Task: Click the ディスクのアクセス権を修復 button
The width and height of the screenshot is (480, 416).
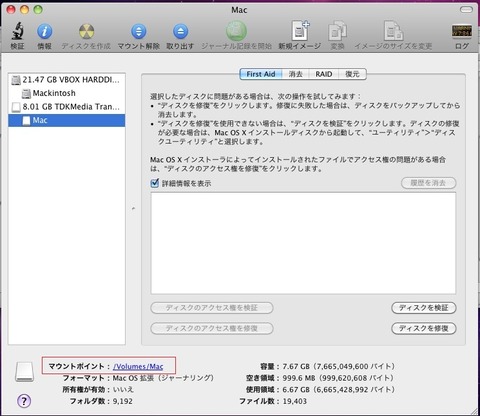Action: [x=212, y=328]
